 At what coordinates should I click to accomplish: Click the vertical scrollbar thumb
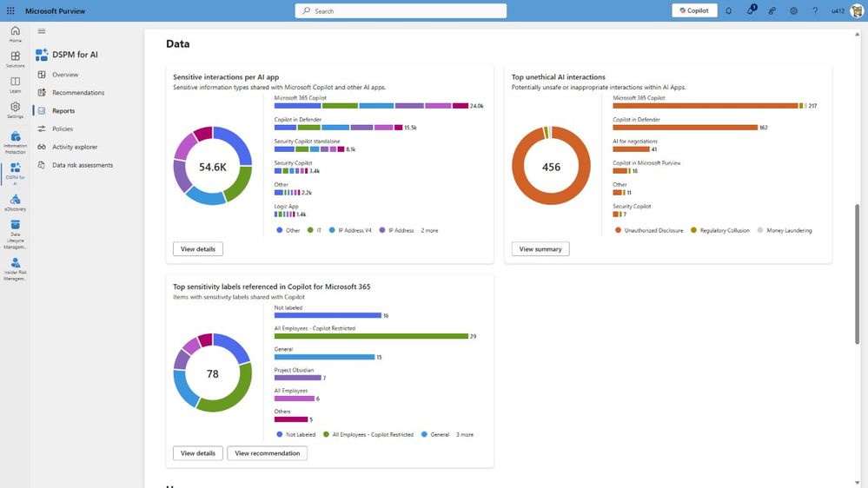click(857, 274)
